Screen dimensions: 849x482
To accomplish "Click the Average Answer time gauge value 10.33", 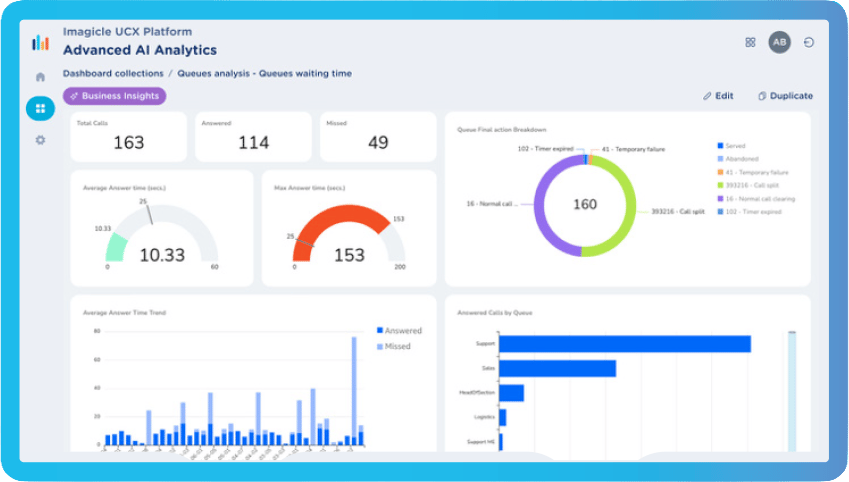I will tap(162, 255).
